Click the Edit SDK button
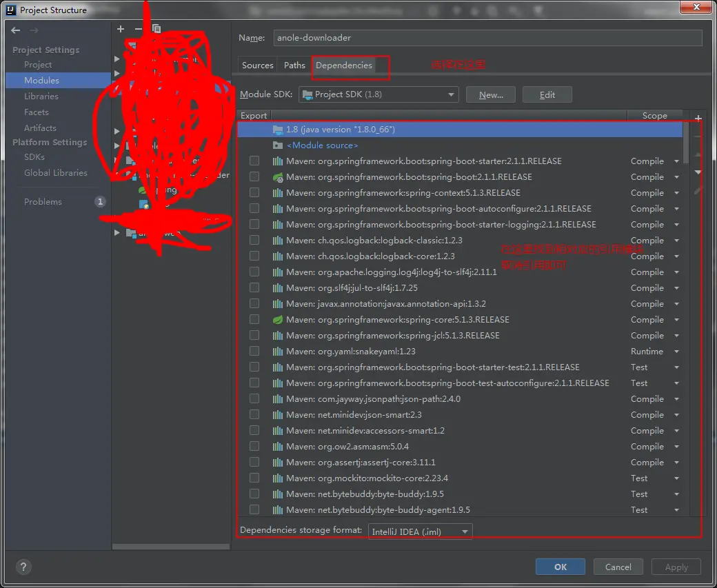This screenshot has width=717, height=588. [547, 94]
